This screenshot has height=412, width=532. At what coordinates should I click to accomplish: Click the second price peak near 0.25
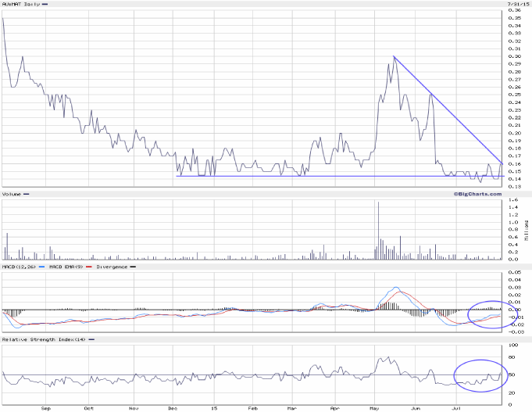point(430,95)
